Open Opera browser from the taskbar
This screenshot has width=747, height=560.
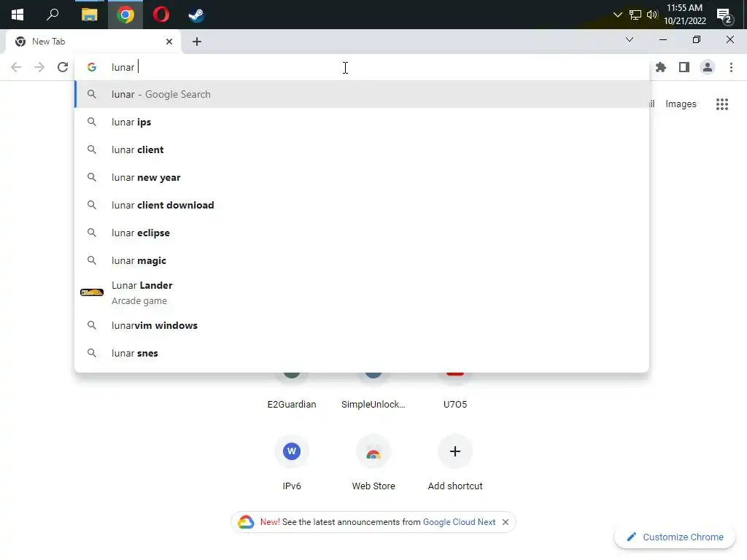tap(161, 15)
